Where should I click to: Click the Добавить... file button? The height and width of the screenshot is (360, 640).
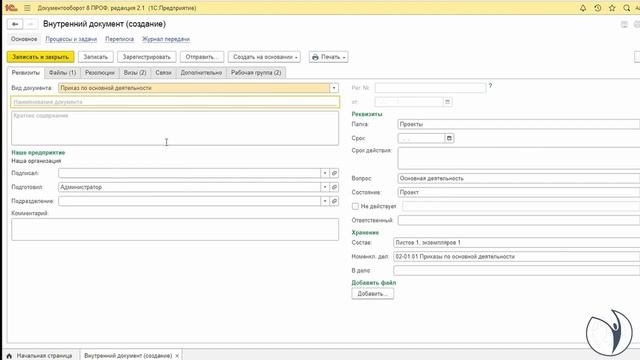[373, 294]
